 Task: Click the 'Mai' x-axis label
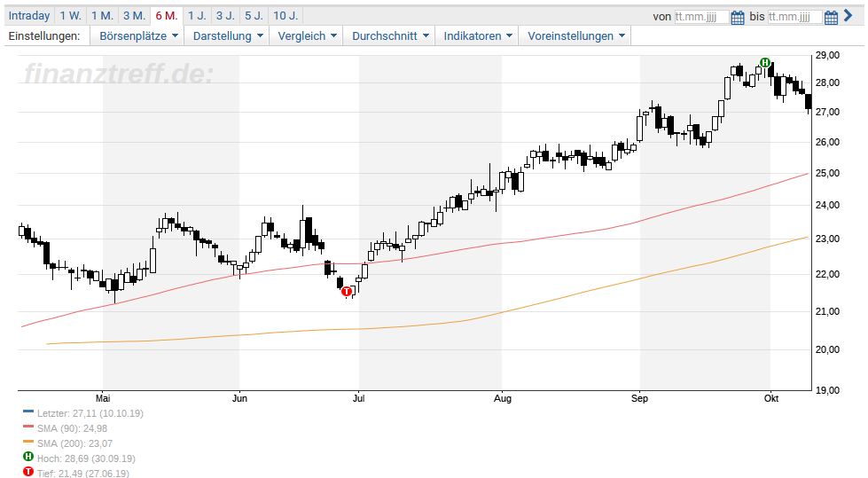tap(103, 398)
